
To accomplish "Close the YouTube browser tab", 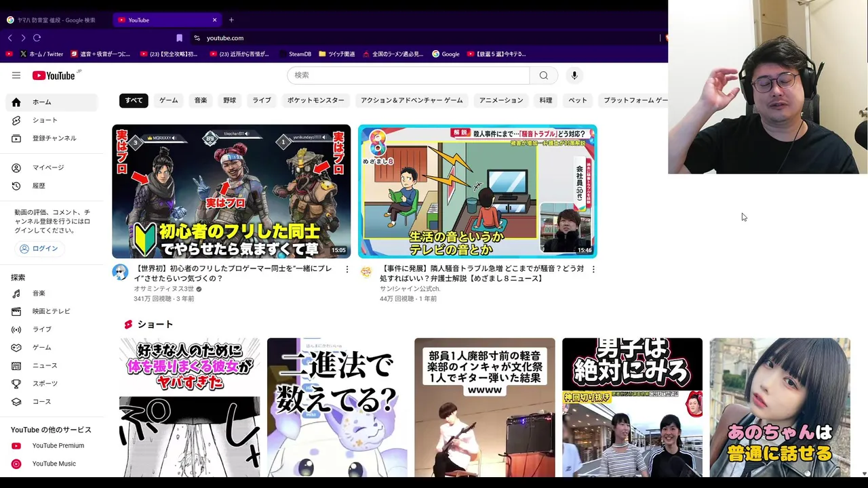I will [x=215, y=20].
